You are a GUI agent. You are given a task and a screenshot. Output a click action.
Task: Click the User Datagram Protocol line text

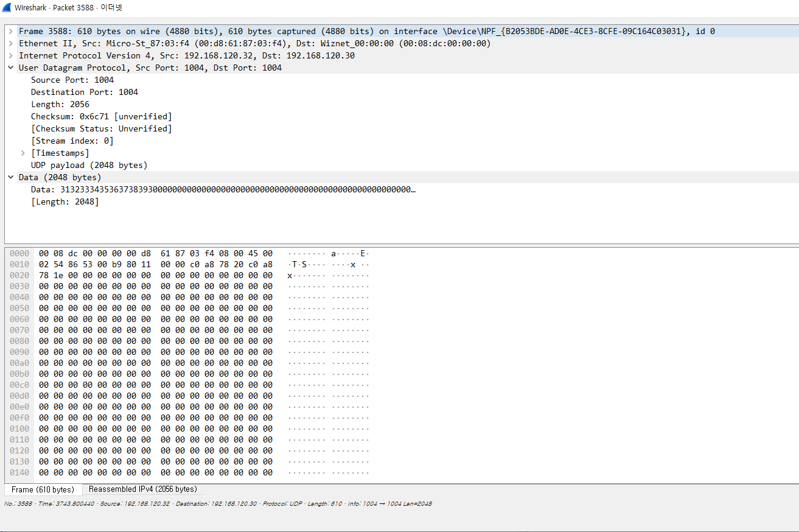coord(150,68)
